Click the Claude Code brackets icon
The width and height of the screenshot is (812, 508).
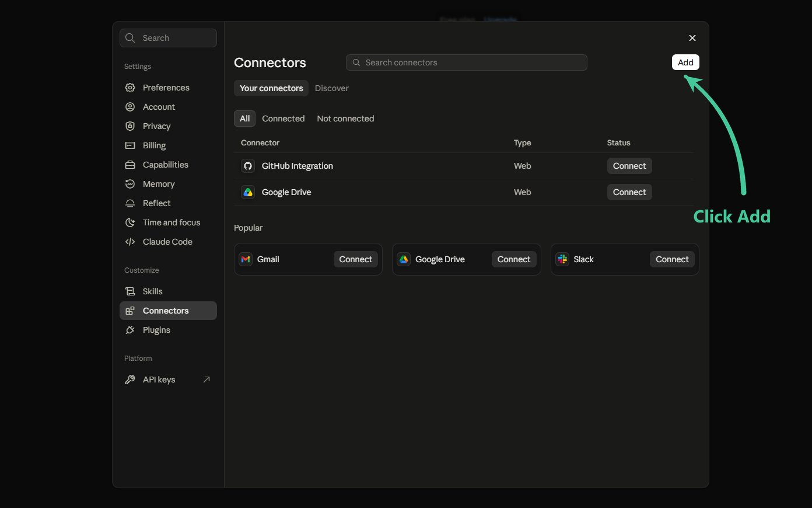click(x=130, y=242)
